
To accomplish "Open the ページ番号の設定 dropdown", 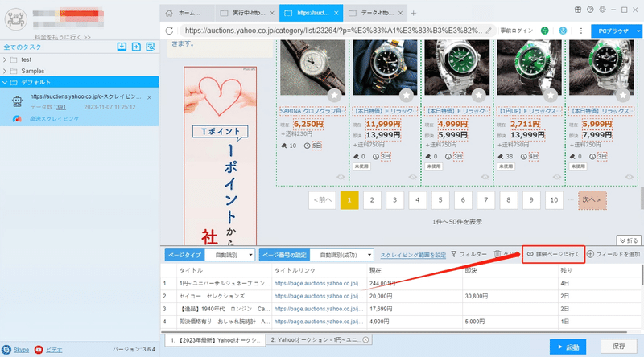I will pyautogui.click(x=341, y=255).
